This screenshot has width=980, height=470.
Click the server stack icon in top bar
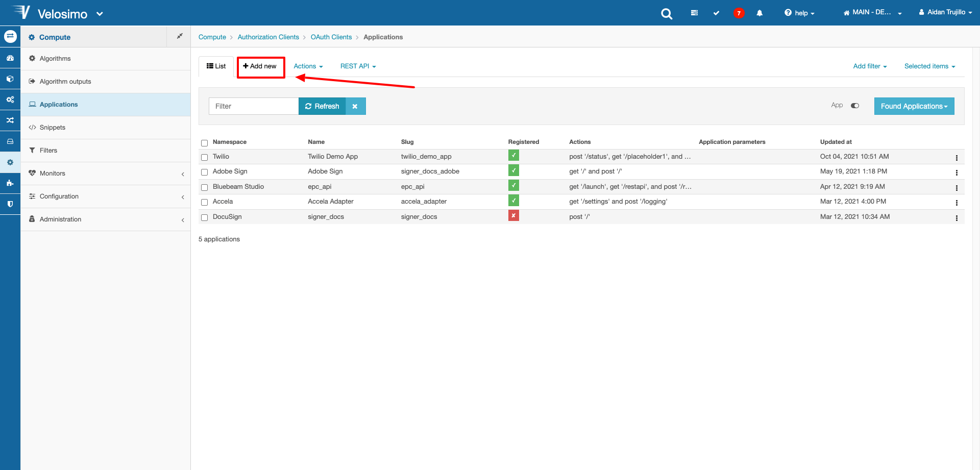point(694,13)
